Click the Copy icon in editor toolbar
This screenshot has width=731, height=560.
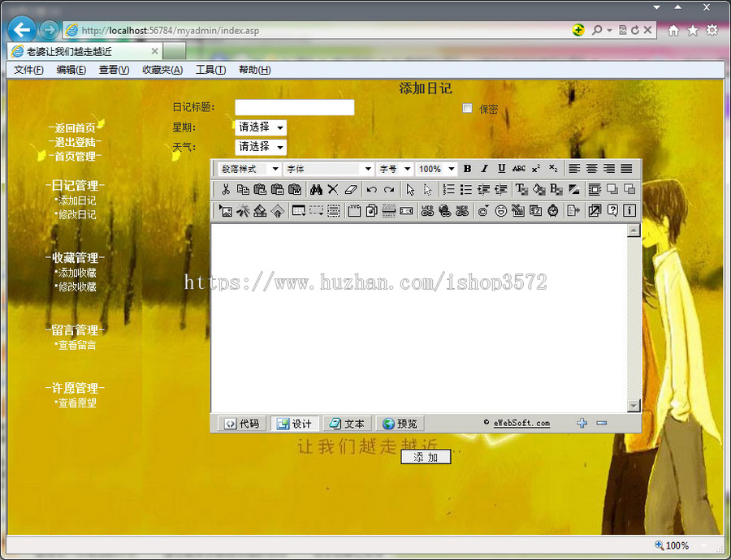point(243,189)
